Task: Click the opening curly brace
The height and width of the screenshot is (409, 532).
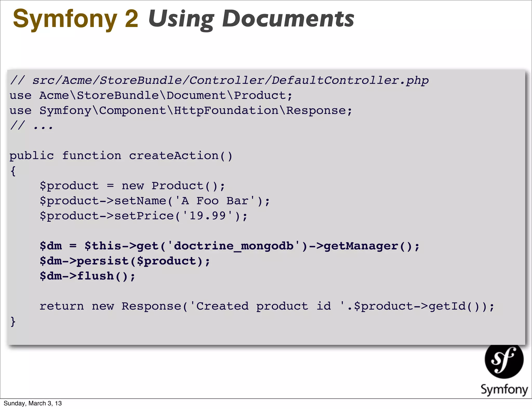Action: [x=13, y=171]
